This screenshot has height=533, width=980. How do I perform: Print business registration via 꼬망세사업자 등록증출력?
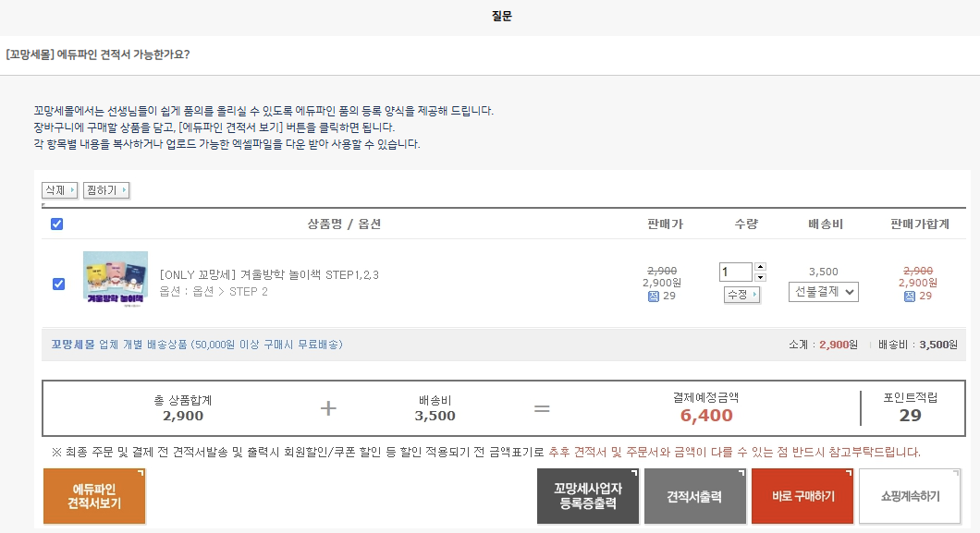(589, 496)
